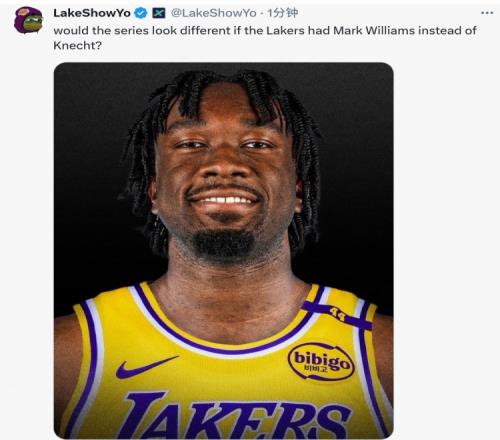The width and height of the screenshot is (500, 440).
Task: Click the tweet text about the series
Action: 265,38
